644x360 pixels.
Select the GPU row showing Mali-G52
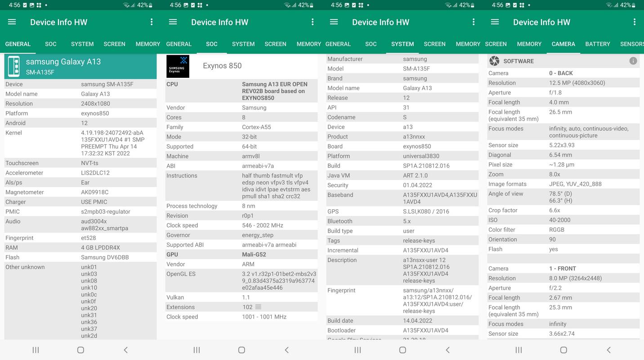pyautogui.click(x=241, y=254)
